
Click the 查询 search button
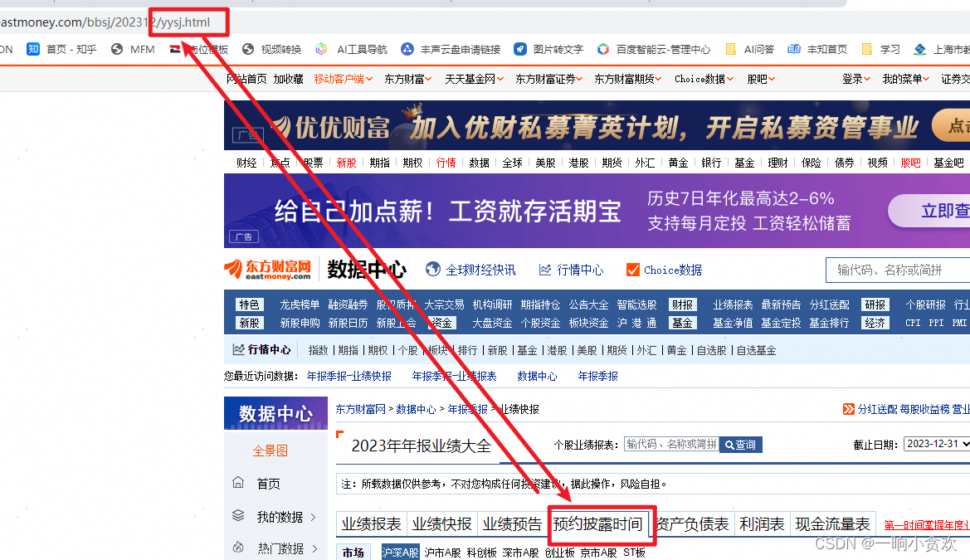(x=740, y=445)
